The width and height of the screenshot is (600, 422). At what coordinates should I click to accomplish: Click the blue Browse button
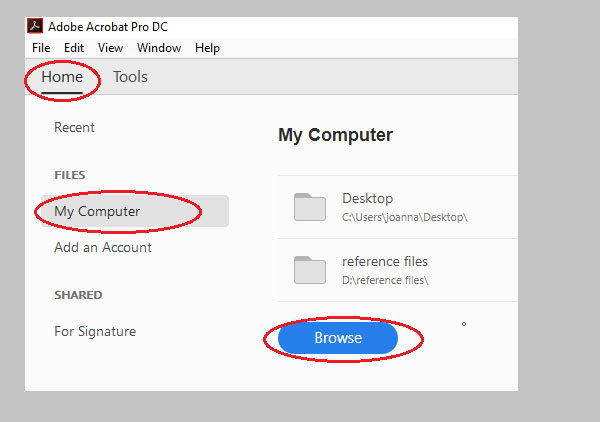pyautogui.click(x=338, y=338)
